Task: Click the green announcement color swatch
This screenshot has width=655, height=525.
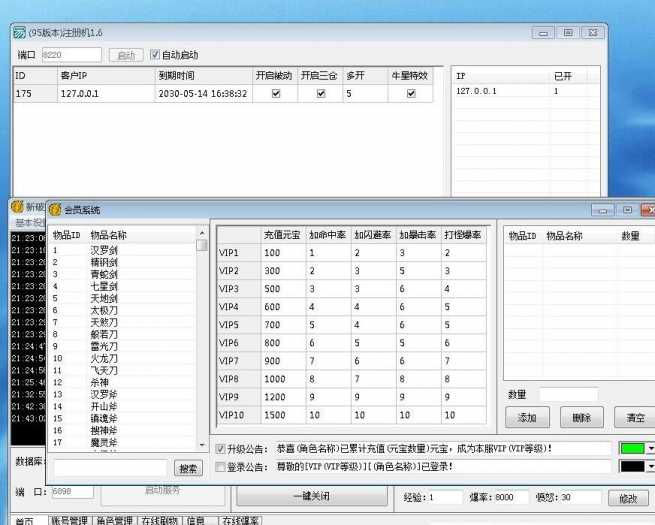Action: [632, 449]
